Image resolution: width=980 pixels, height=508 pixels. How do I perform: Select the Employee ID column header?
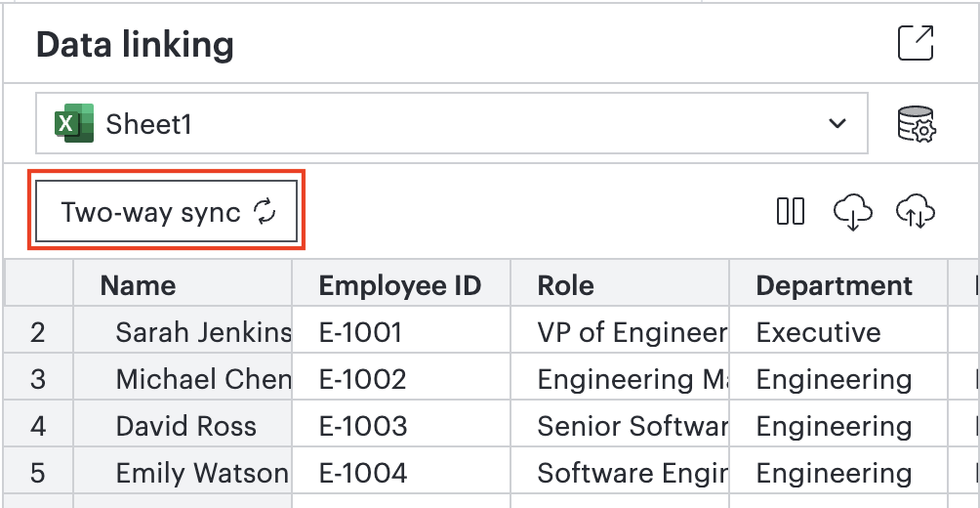tap(401, 285)
